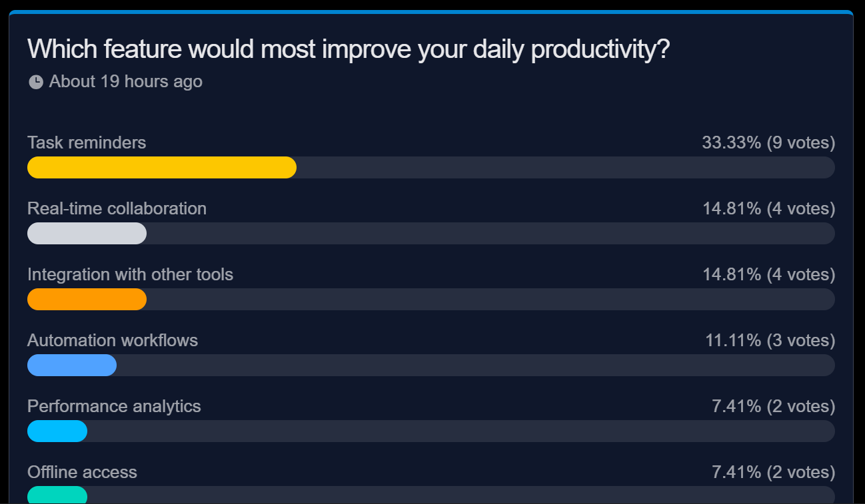Click the orange Integration with other tools bar

click(87, 299)
